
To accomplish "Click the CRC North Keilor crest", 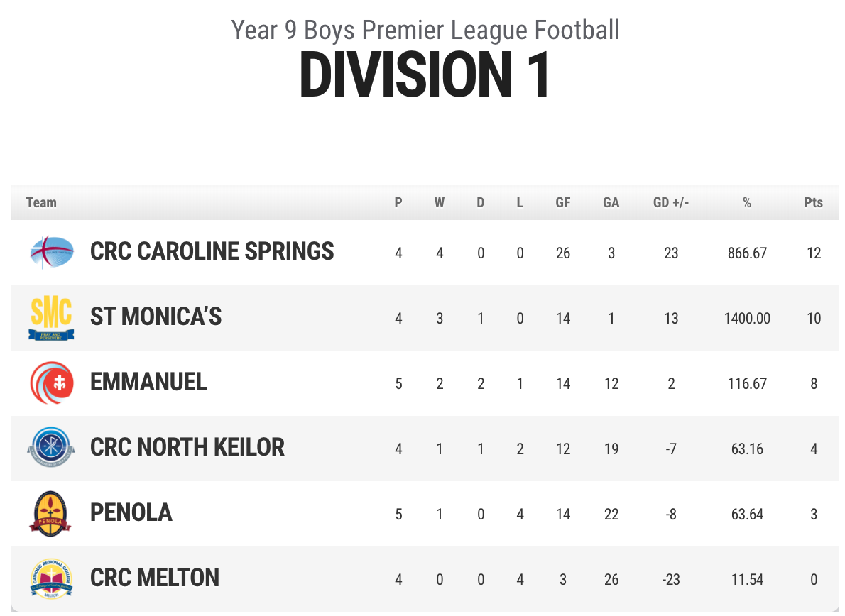I will tap(52, 449).
